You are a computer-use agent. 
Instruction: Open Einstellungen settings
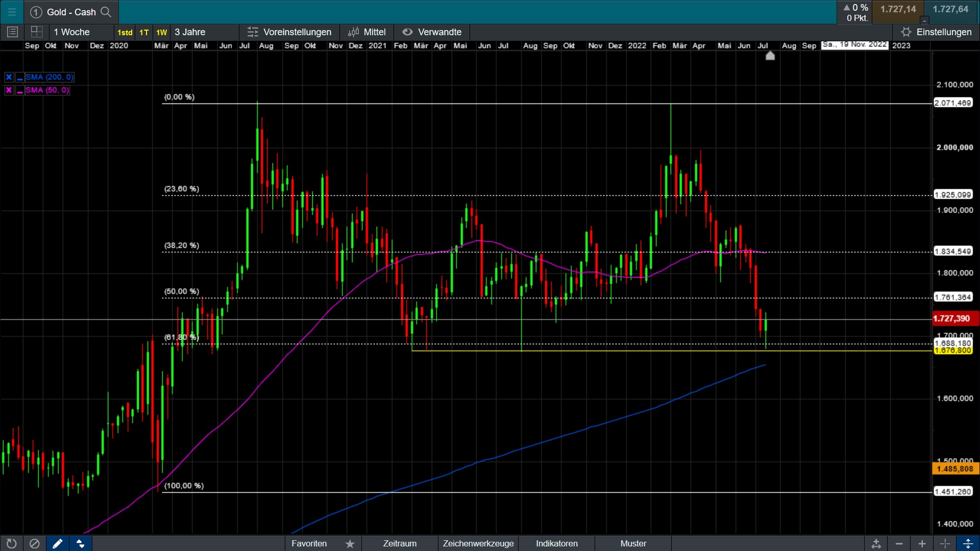tap(937, 32)
